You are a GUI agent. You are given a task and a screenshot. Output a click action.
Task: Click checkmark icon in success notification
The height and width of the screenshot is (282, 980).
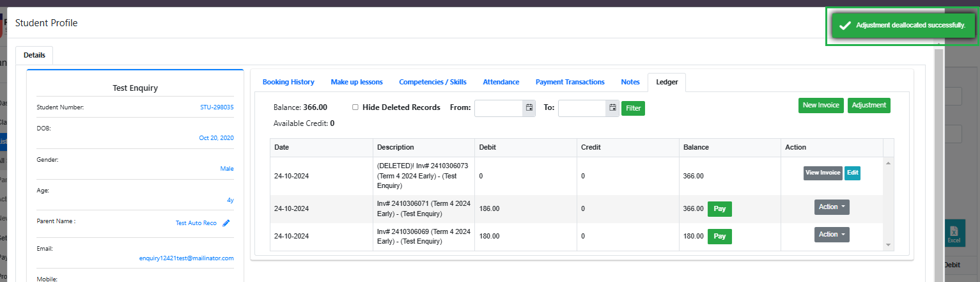click(844, 26)
